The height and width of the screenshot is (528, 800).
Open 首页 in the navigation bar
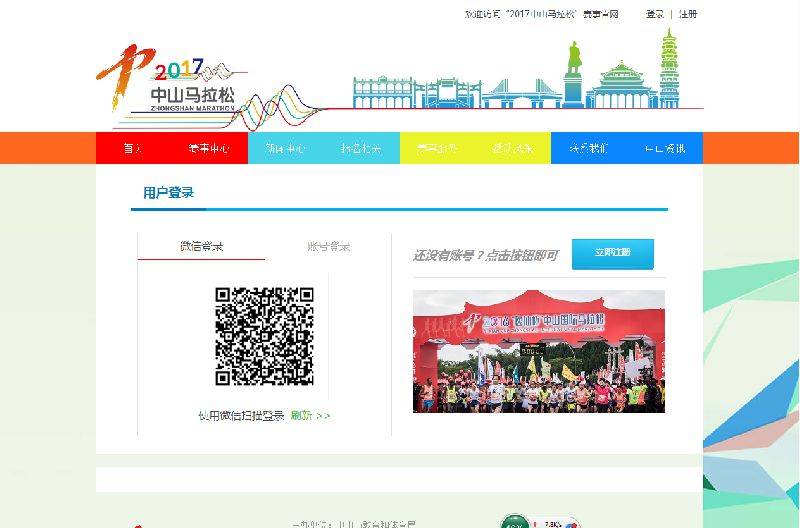click(x=133, y=148)
